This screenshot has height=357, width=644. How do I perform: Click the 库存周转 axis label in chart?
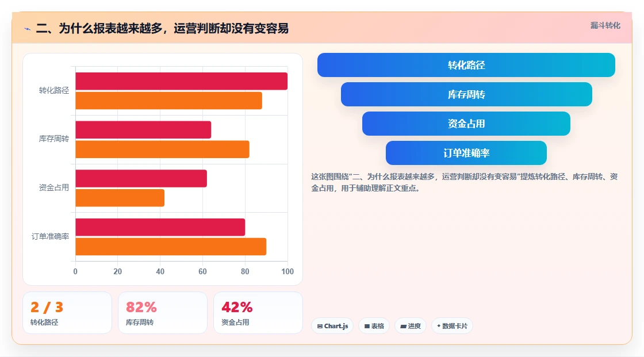click(x=54, y=139)
